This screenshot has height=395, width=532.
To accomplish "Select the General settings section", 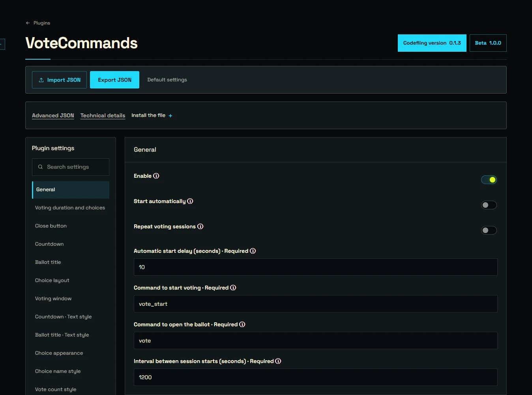I will 71,190.
